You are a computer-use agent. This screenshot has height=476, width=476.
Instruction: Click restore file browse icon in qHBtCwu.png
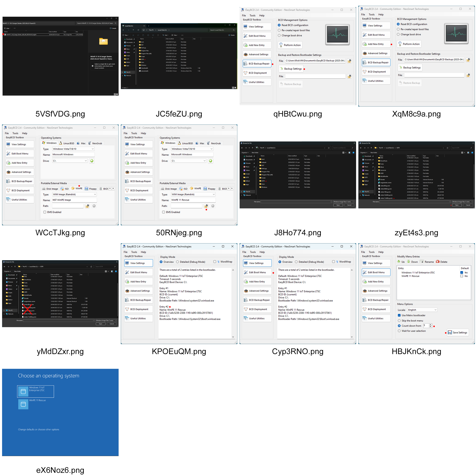pyautogui.click(x=349, y=76)
